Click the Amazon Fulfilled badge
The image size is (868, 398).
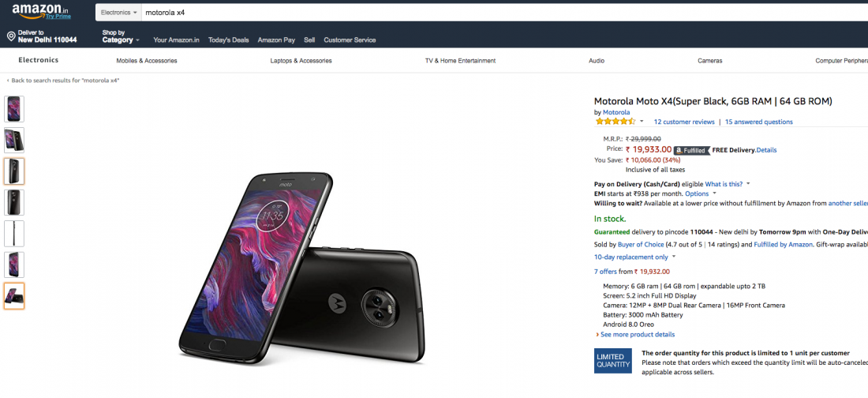[691, 150]
